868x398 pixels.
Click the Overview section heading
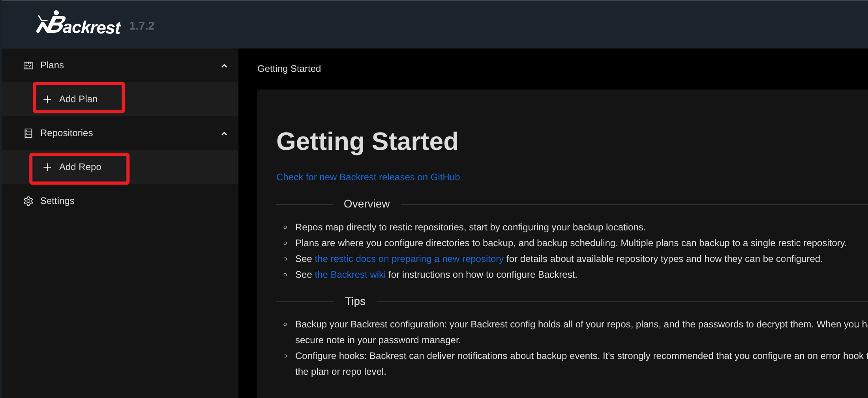point(366,204)
